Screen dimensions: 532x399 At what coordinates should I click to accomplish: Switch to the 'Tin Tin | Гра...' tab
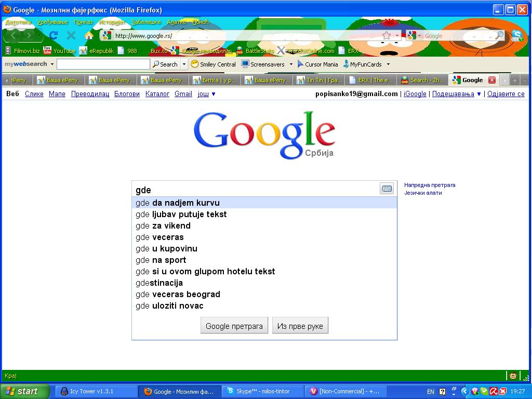319,80
